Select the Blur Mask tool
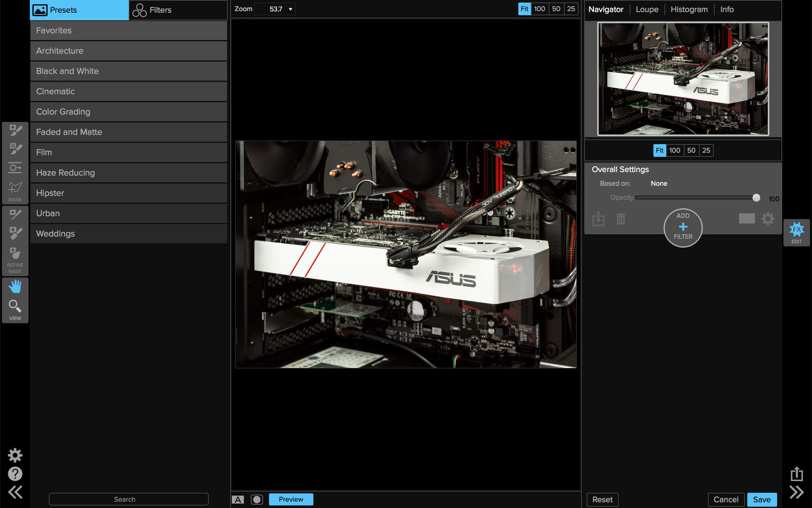This screenshot has width=812, height=508. coord(15,253)
